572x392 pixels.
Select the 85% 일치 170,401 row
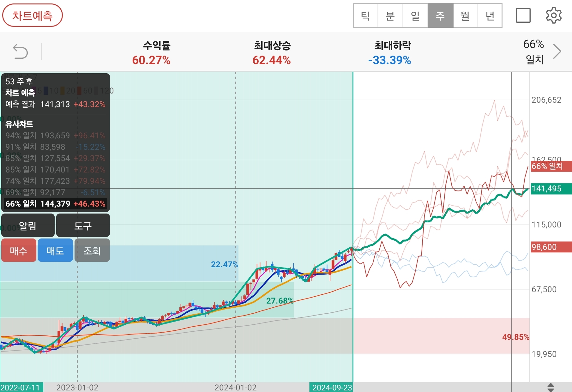pos(55,170)
